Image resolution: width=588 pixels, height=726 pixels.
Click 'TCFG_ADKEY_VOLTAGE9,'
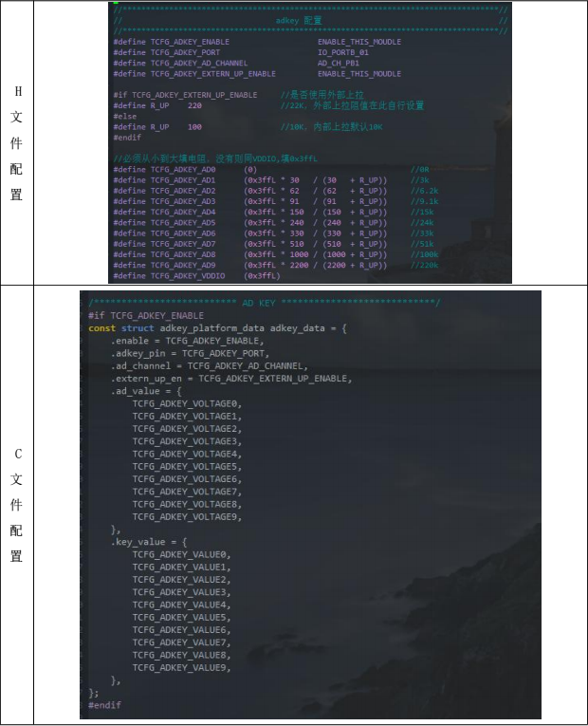click(x=187, y=516)
